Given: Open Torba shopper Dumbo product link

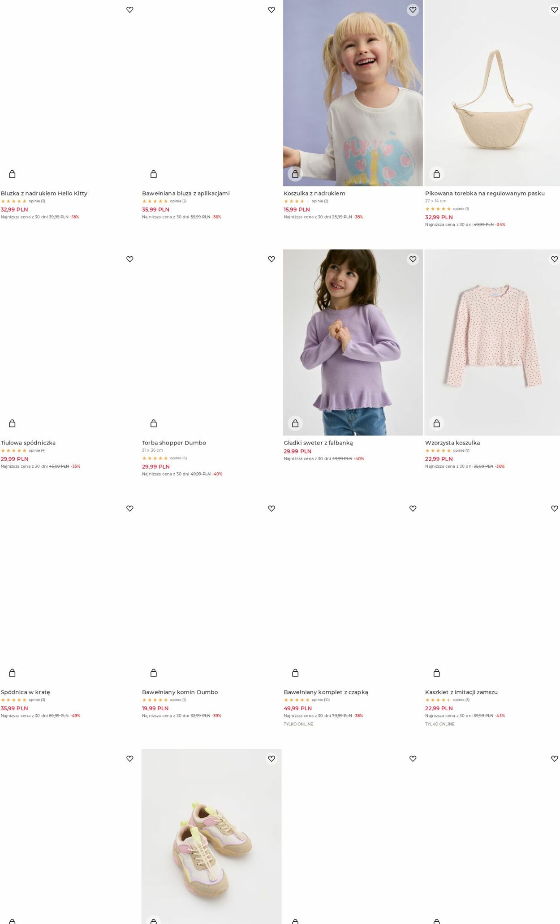Looking at the screenshot, I should (x=174, y=443).
